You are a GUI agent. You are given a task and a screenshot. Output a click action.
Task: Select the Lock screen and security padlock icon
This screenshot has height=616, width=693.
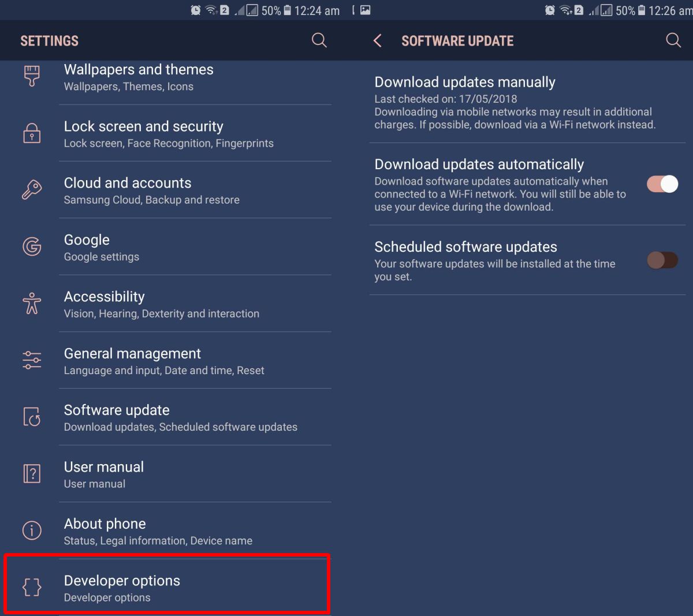pyautogui.click(x=32, y=133)
